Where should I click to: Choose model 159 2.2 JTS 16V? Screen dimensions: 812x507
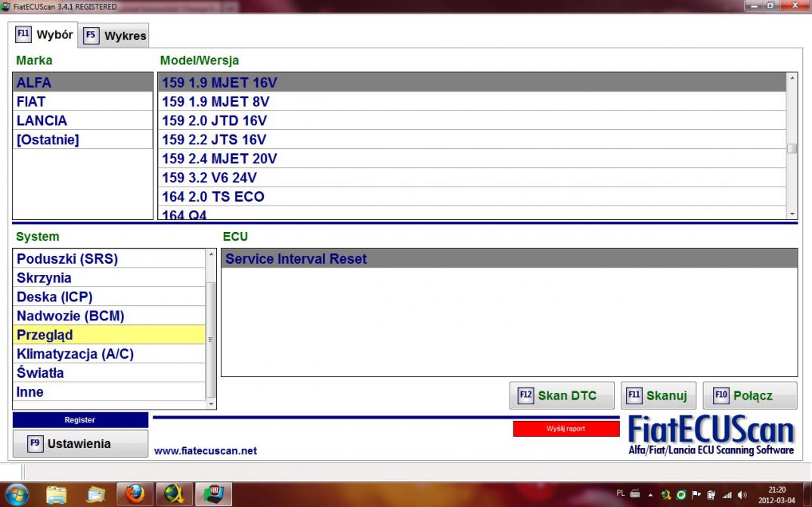point(473,140)
